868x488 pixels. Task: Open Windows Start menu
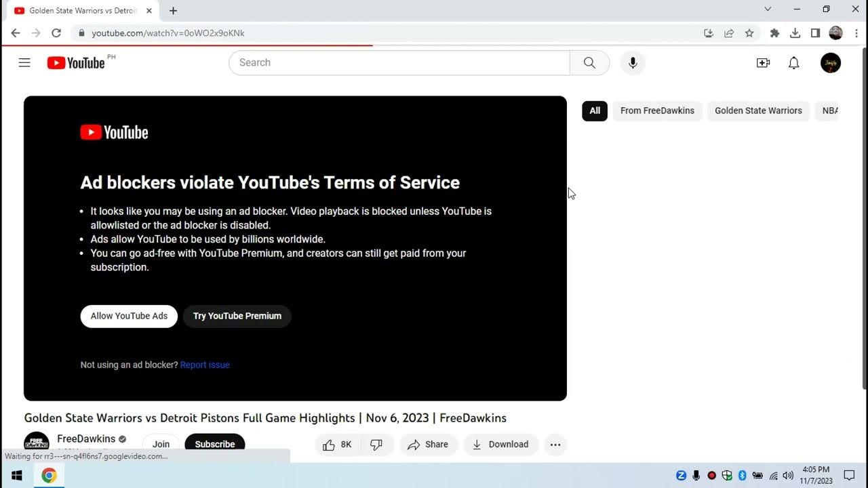17,475
